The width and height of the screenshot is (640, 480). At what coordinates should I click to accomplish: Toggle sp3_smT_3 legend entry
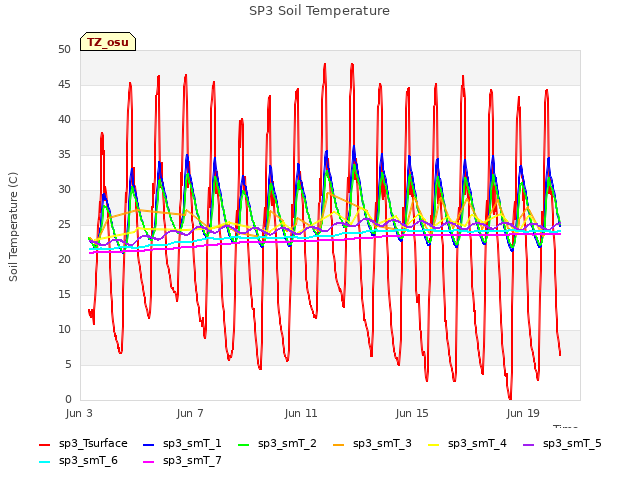pyautogui.click(x=372, y=444)
